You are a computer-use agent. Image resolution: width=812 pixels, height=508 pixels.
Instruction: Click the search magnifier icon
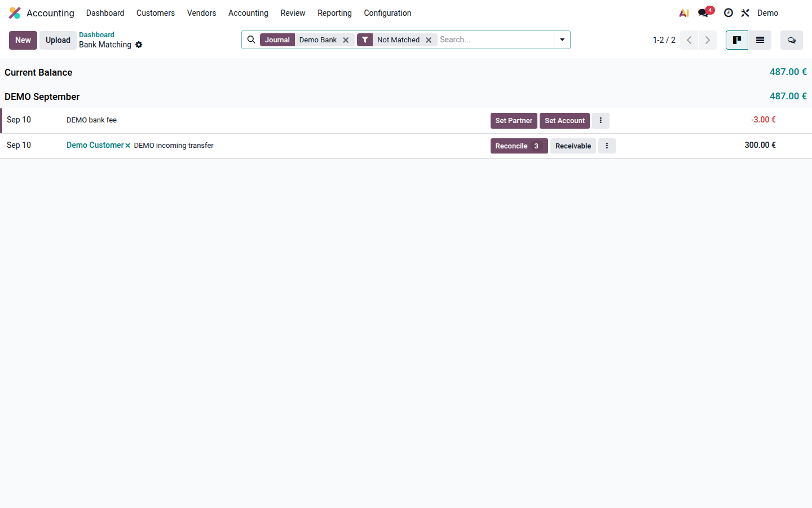251,40
